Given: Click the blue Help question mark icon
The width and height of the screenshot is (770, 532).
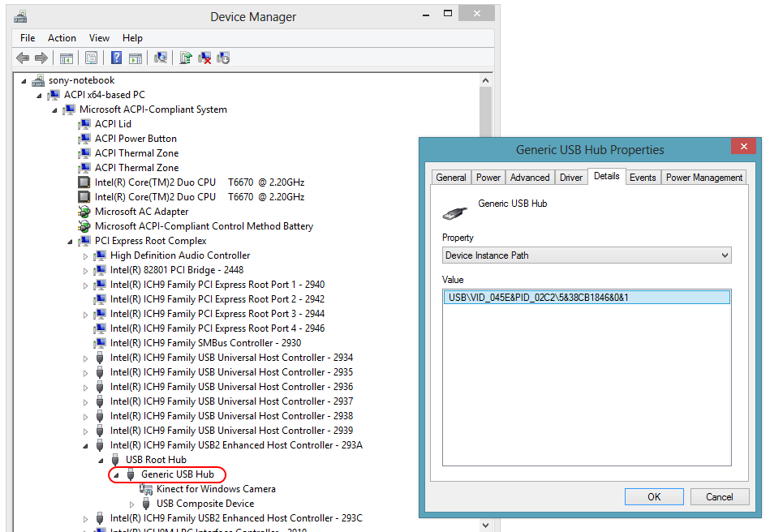Looking at the screenshot, I should click(x=116, y=58).
